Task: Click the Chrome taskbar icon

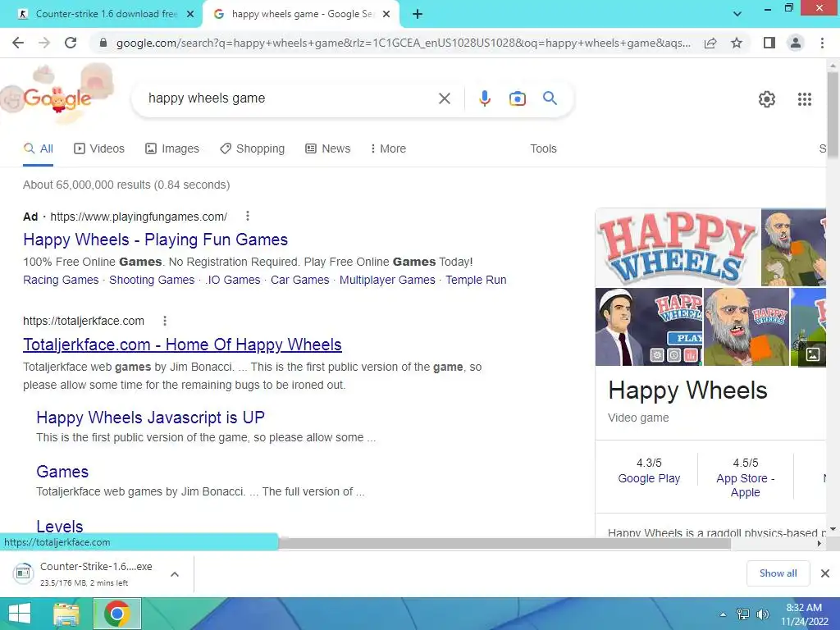Action: click(x=117, y=614)
